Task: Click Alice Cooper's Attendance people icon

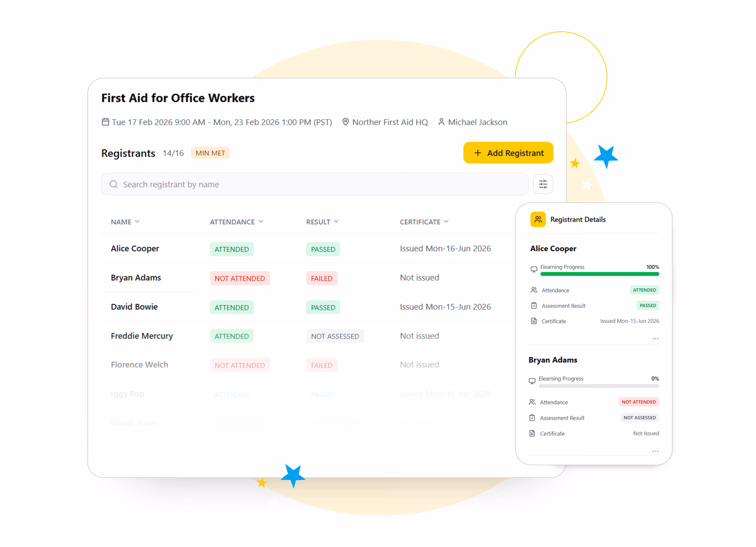Action: pyautogui.click(x=534, y=290)
